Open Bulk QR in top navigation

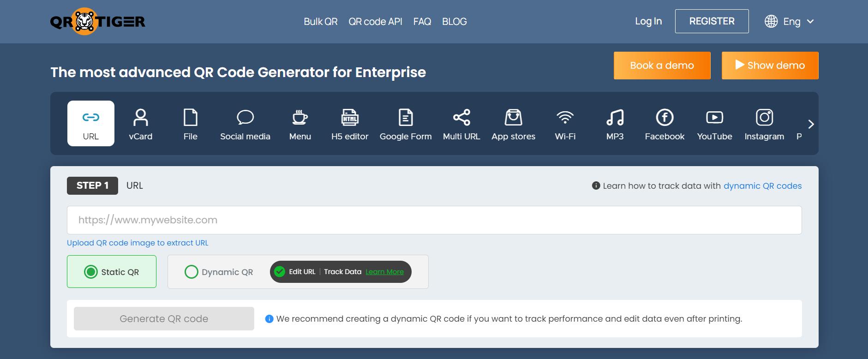click(x=320, y=22)
